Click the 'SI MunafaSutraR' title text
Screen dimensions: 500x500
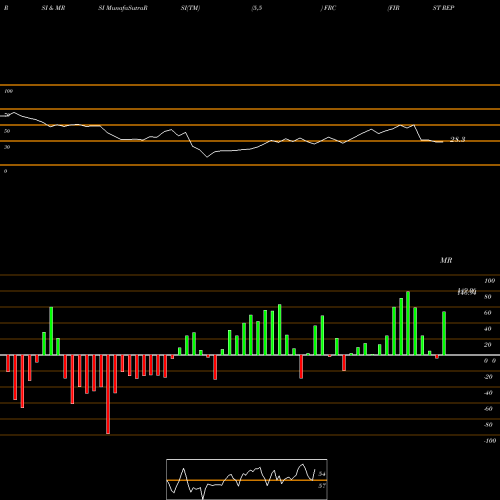point(123,8)
